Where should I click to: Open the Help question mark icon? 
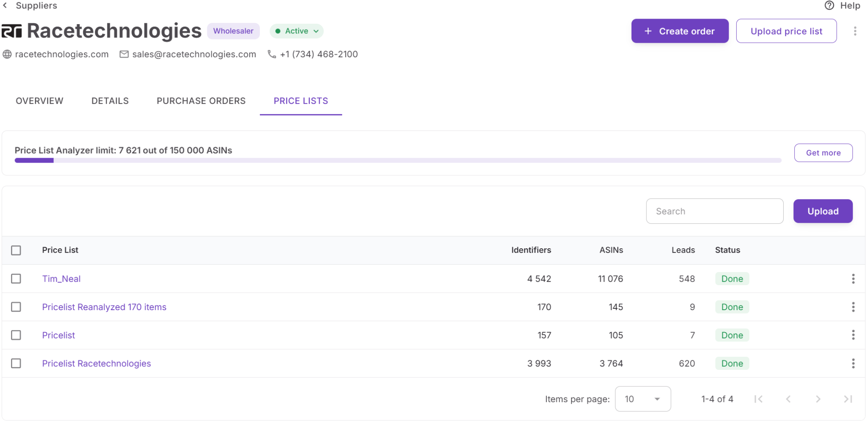(829, 6)
